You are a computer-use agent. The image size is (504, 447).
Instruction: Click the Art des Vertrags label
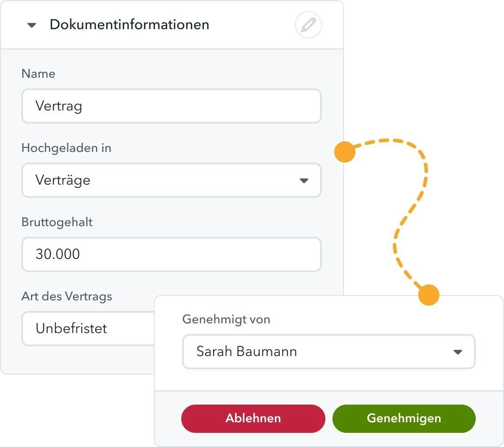[x=67, y=296]
